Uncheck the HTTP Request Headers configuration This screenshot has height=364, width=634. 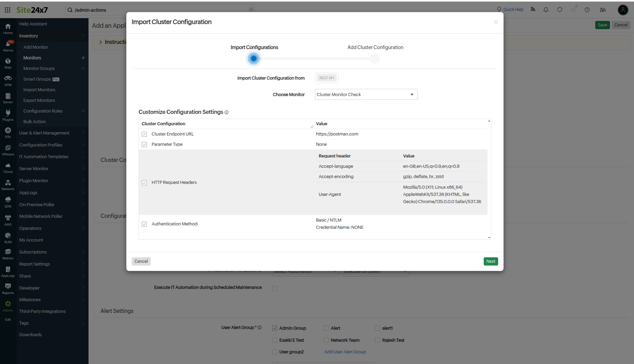tap(144, 183)
